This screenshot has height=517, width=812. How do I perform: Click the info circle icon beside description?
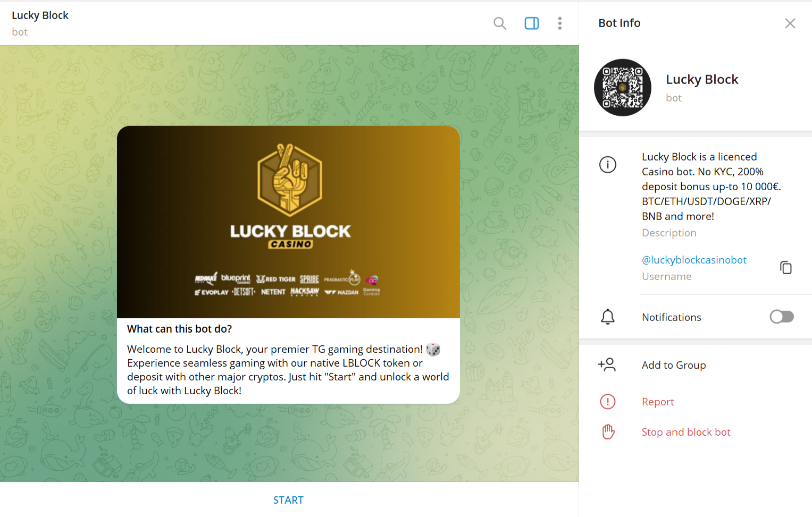pos(608,165)
